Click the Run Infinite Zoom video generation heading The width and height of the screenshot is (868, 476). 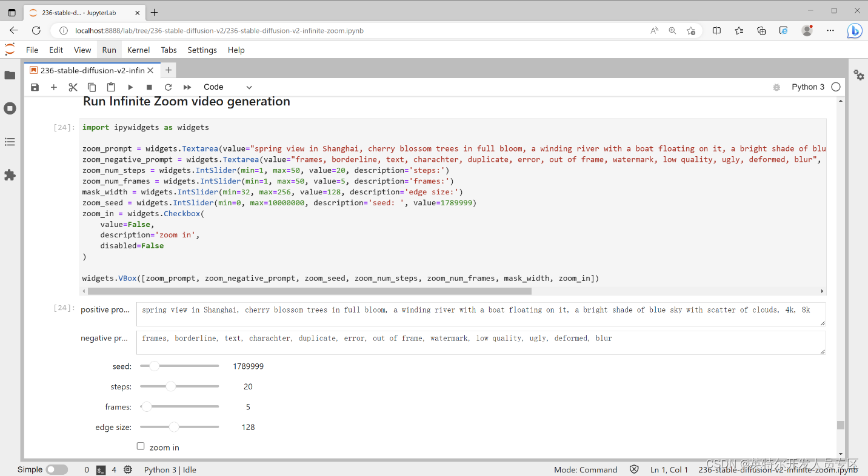(187, 101)
